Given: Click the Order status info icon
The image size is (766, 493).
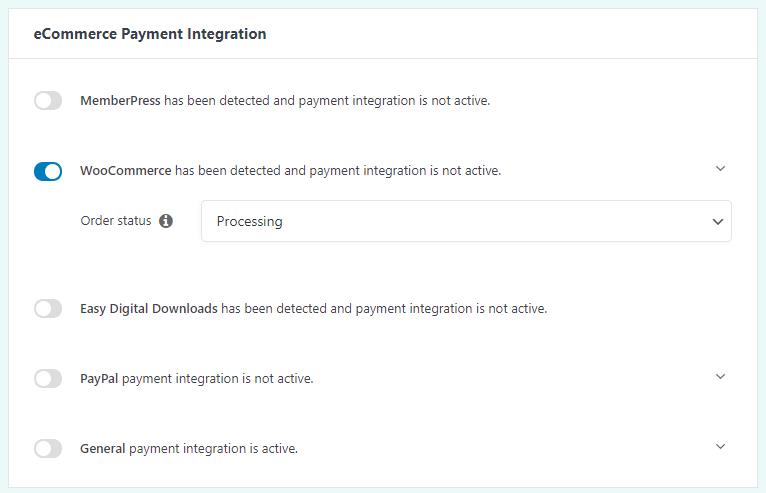Looking at the screenshot, I should [166, 221].
